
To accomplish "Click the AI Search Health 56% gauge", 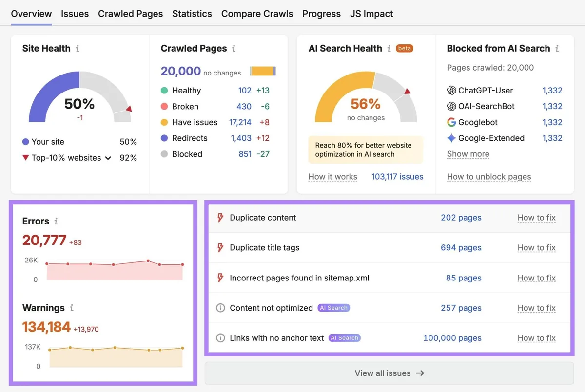I will (x=366, y=97).
